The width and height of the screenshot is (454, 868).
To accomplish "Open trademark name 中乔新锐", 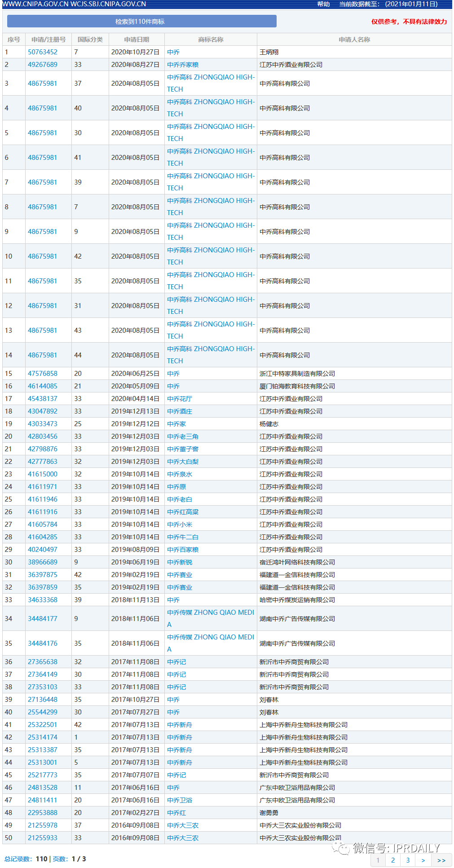I will pos(180,562).
